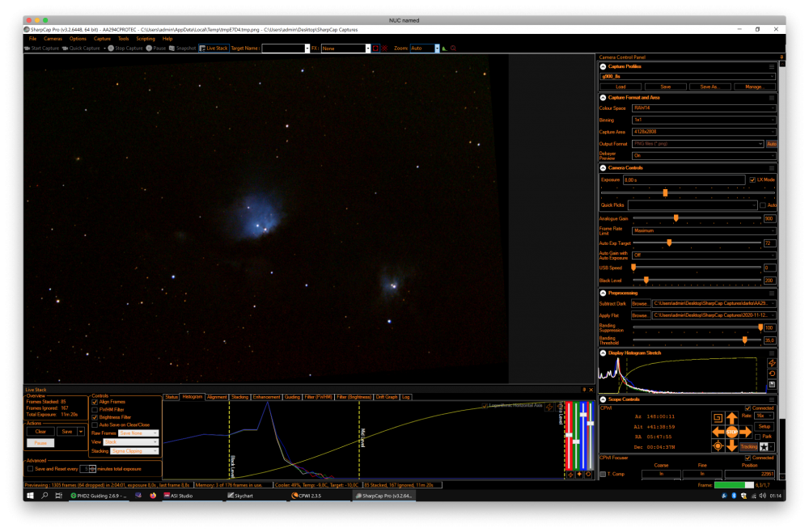
Task: Click the Start Capture toolbar button
Action: [42, 48]
